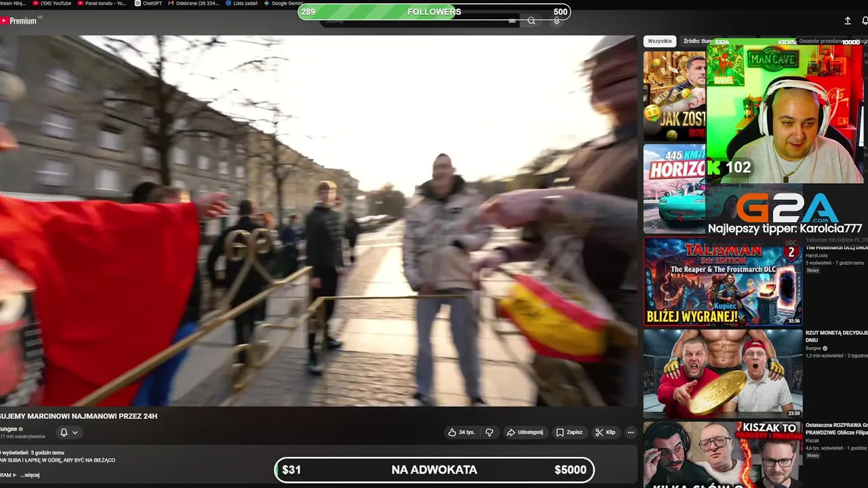Click the voice search microphone icon
Screen dimensions: 868x488
click(557, 21)
